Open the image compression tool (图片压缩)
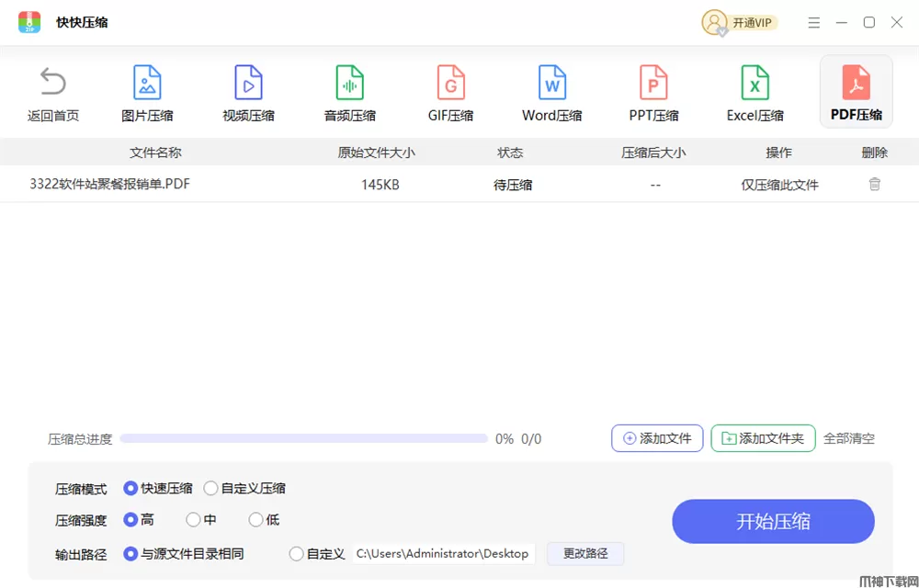 point(147,83)
